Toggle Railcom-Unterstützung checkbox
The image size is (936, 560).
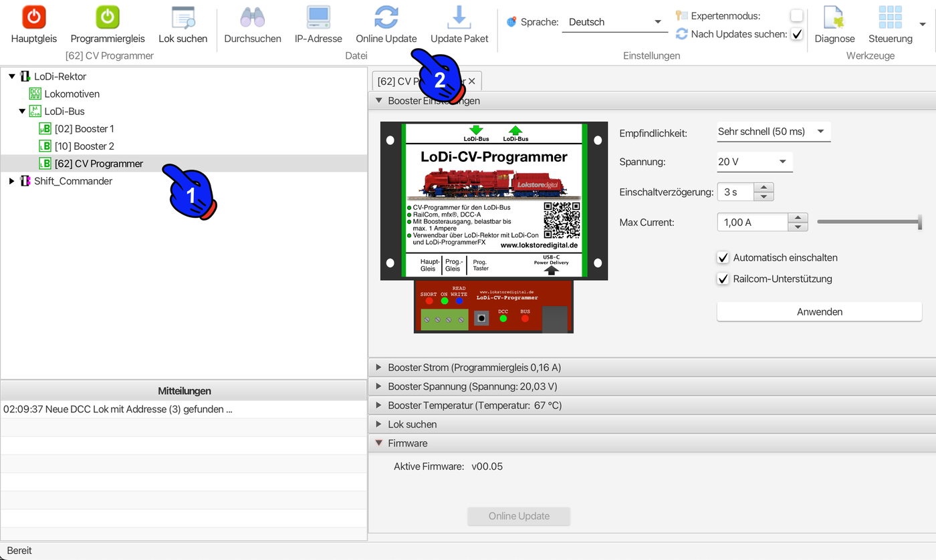pyautogui.click(x=723, y=279)
